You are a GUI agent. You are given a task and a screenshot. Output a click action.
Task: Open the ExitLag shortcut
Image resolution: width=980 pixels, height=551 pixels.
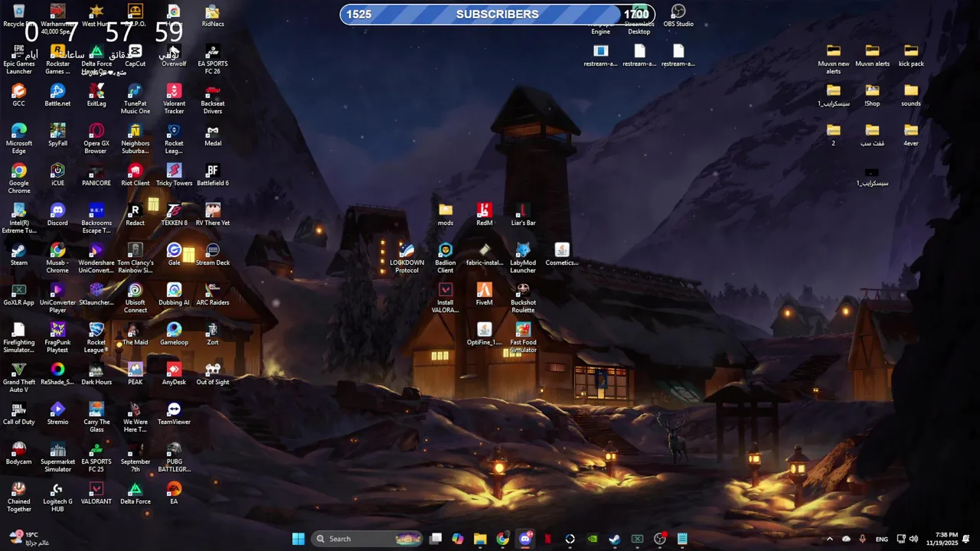[96, 95]
